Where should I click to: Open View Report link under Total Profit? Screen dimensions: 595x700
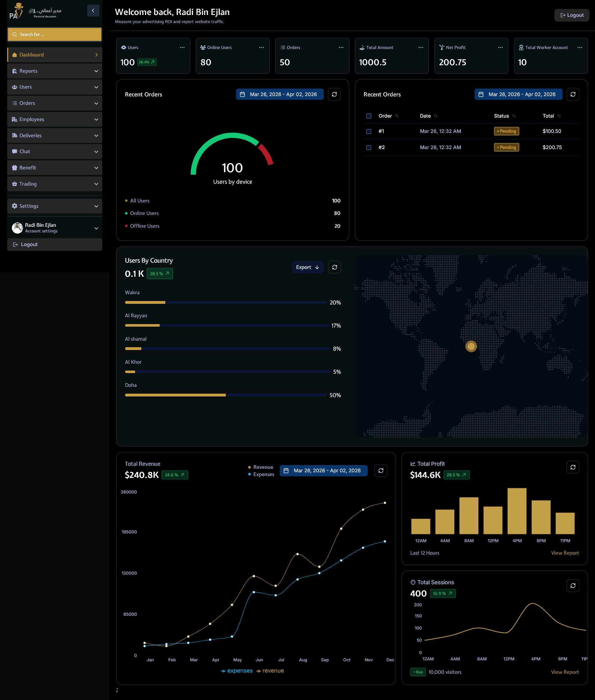[564, 552]
